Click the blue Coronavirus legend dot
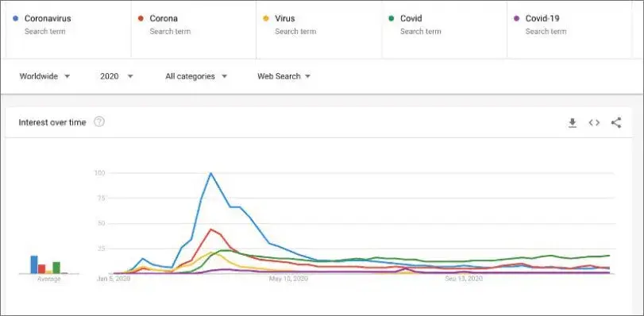 point(16,18)
